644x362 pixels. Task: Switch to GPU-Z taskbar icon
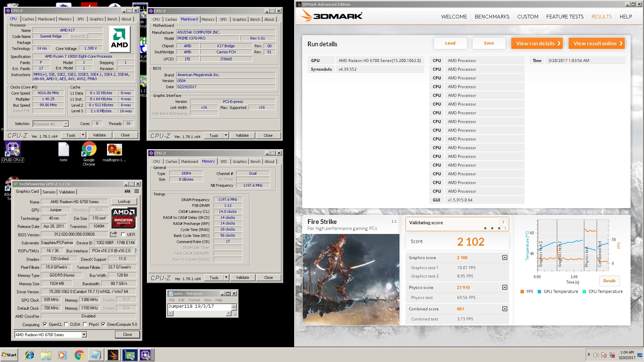coord(129,355)
